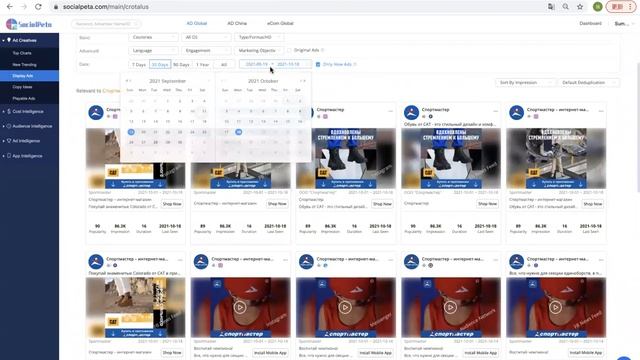Click Shop Now on top-row card captioned 'Обувь от CAT'
This screenshot has width=640, height=360.
tap(487, 203)
